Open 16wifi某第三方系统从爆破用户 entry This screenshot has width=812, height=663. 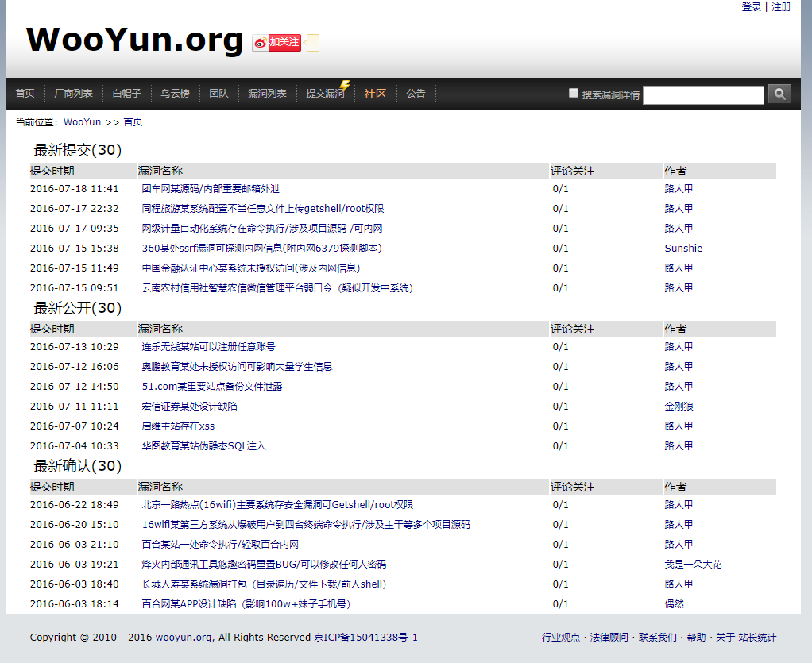tap(306, 525)
